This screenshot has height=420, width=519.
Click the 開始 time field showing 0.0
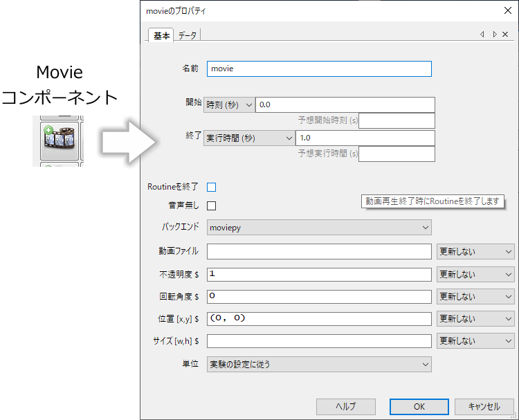345,105
